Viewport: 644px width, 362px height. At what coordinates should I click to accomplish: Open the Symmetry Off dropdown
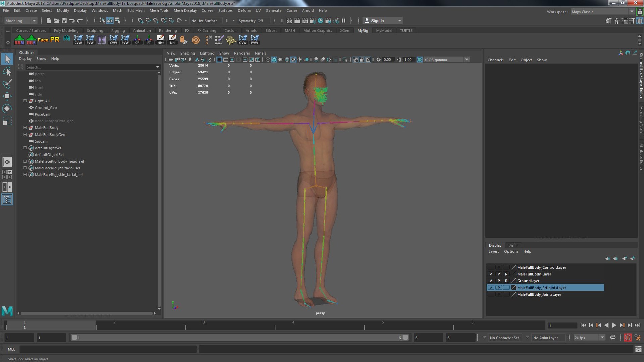point(254,21)
